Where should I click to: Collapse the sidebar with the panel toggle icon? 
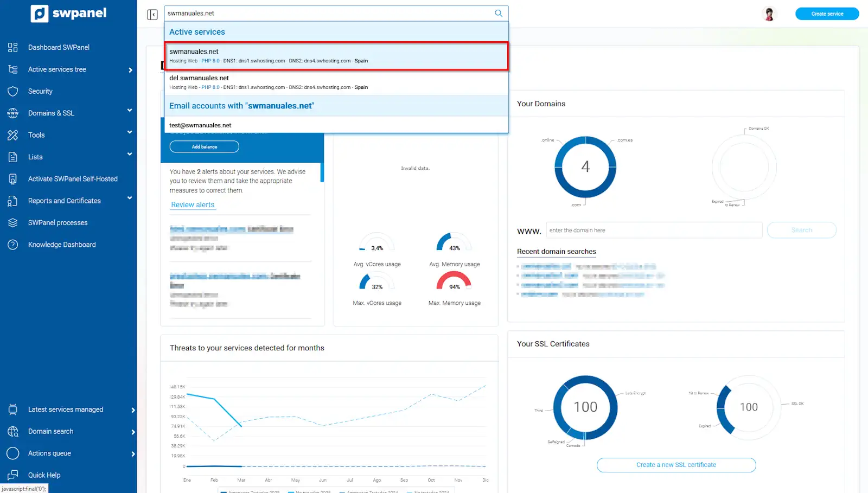(152, 15)
